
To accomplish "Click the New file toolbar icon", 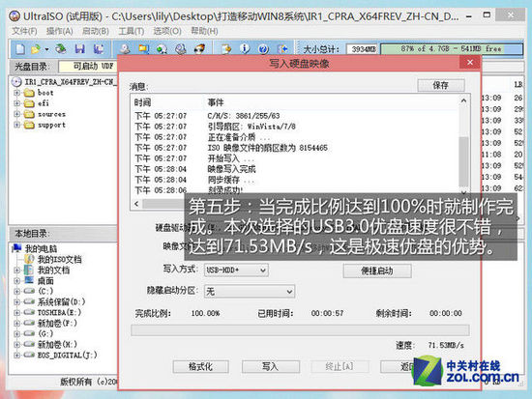I will tap(20, 49).
